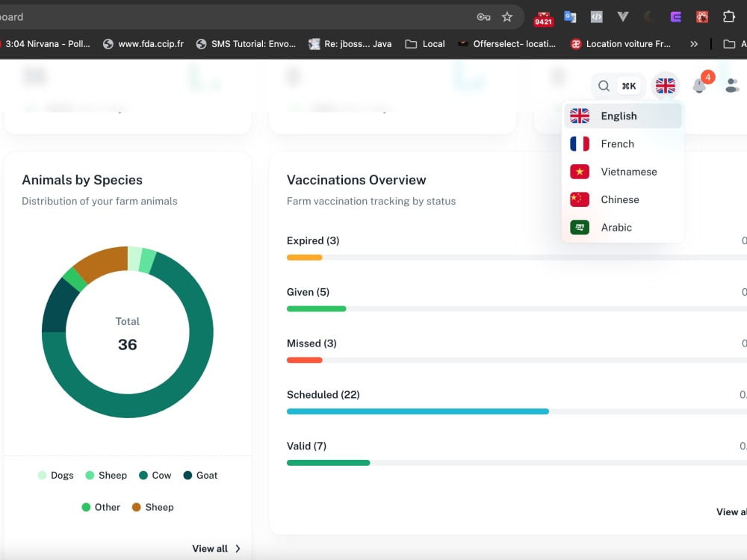Click the ⌘K shortcut badge

click(x=629, y=86)
